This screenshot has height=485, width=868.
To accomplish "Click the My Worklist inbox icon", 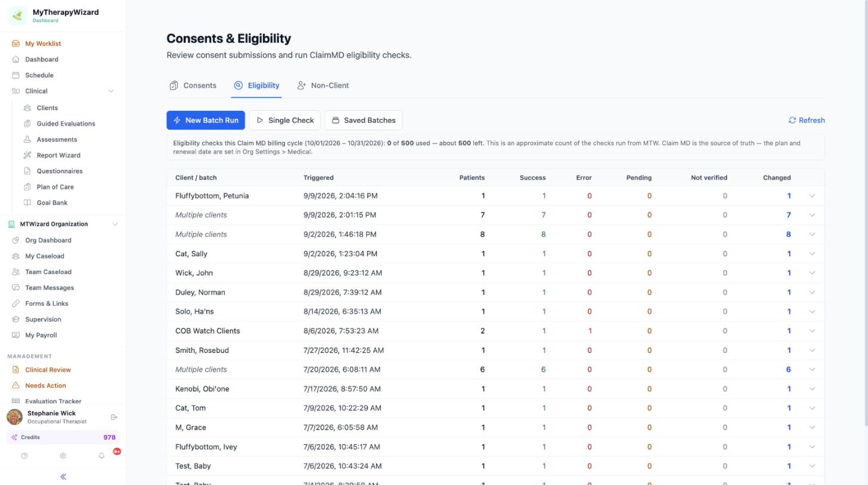I will click(x=15, y=43).
